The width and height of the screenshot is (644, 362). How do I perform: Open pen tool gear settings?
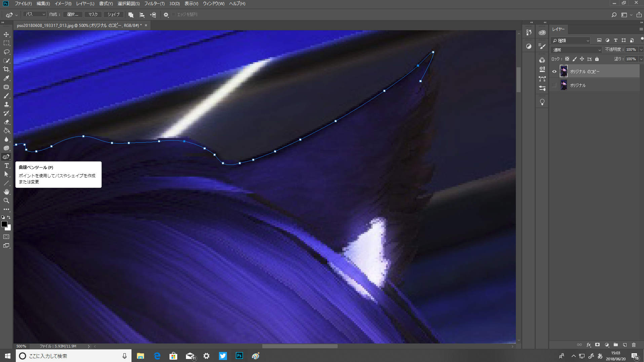tap(166, 15)
